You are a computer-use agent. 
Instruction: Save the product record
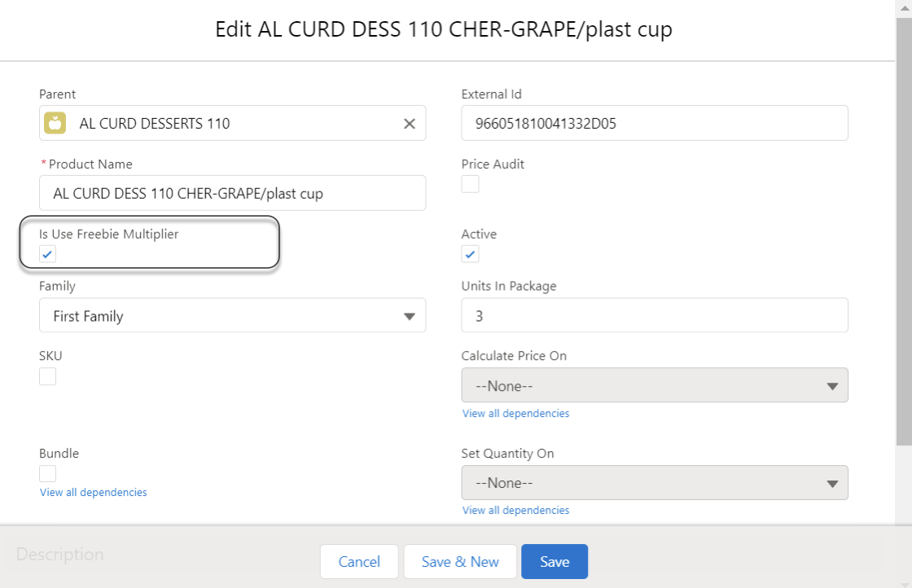coord(555,562)
